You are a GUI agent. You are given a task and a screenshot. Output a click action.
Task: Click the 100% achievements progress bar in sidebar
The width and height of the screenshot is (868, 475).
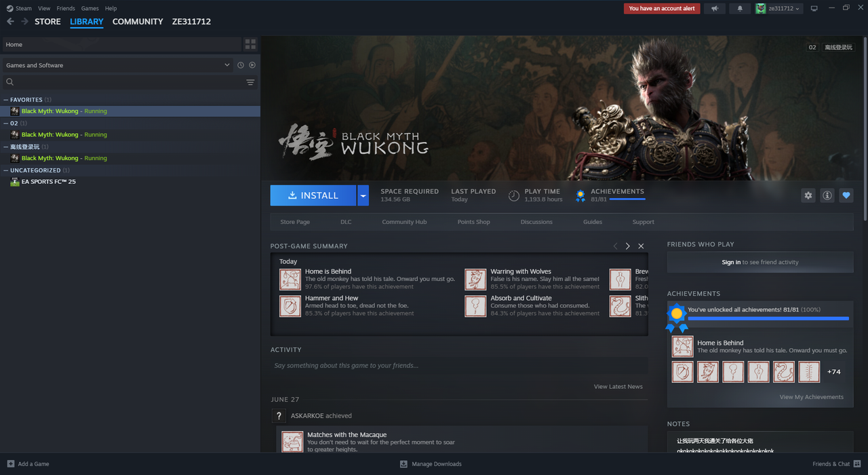768,318
